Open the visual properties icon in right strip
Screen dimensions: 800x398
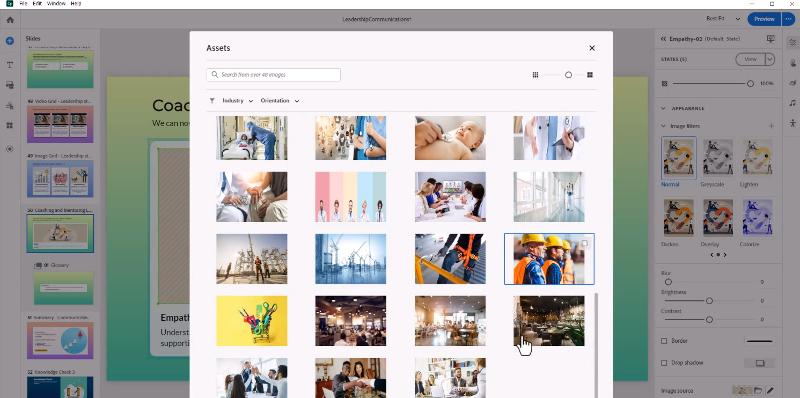[x=792, y=43]
